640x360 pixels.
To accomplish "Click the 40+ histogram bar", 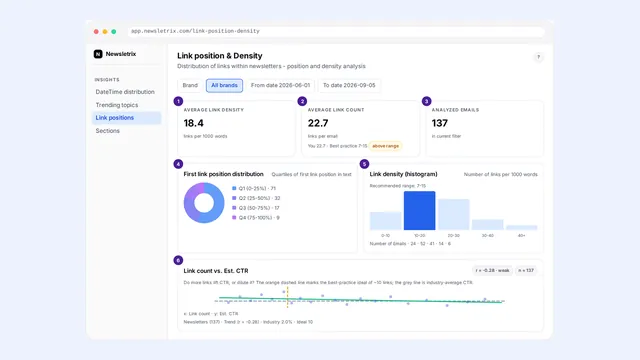I will (522, 227).
